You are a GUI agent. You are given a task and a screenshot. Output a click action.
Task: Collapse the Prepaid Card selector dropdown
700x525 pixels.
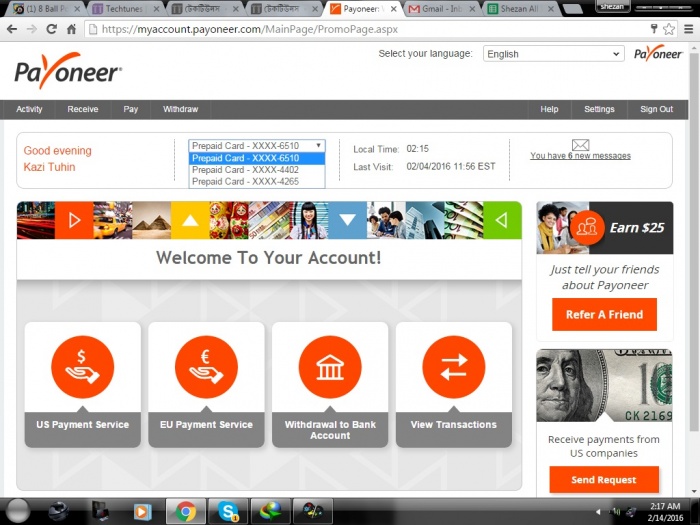(x=257, y=146)
